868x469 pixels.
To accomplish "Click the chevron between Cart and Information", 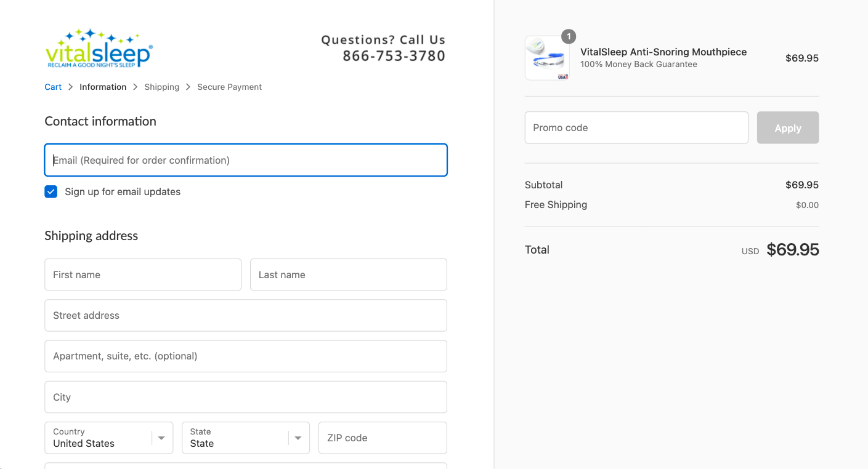I will [x=71, y=87].
